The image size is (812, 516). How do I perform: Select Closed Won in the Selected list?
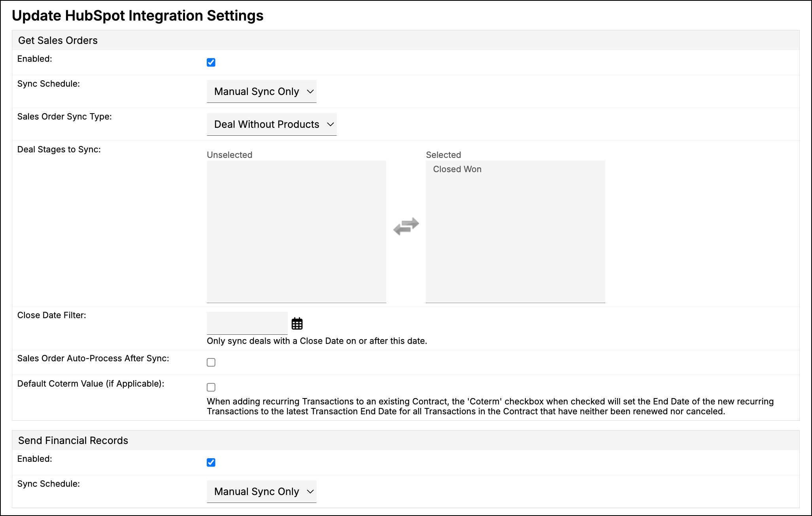[x=457, y=169]
